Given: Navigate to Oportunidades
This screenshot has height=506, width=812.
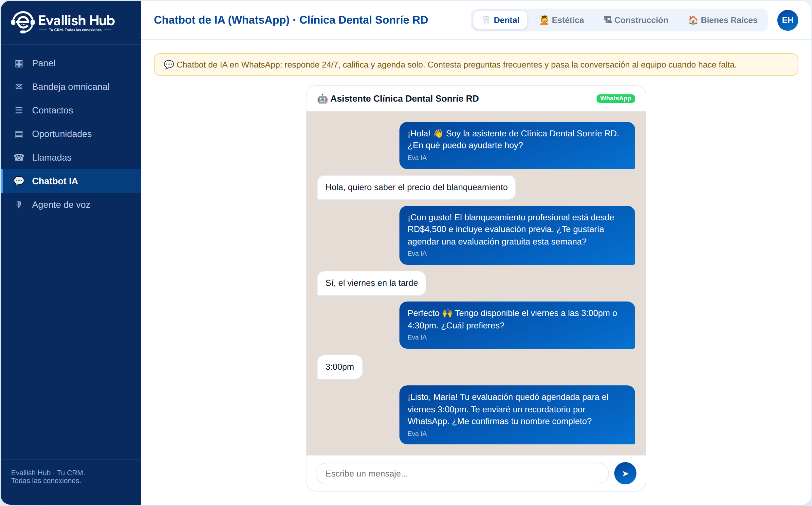Looking at the screenshot, I should [x=70, y=134].
